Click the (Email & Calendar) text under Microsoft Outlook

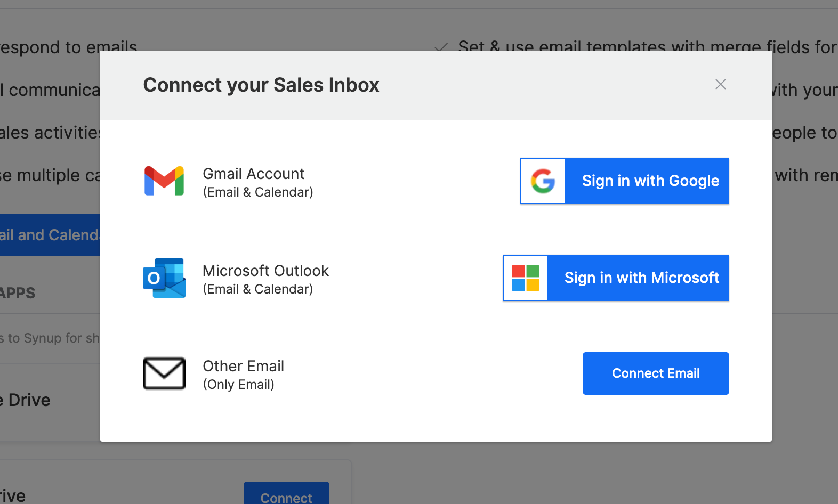point(258,289)
